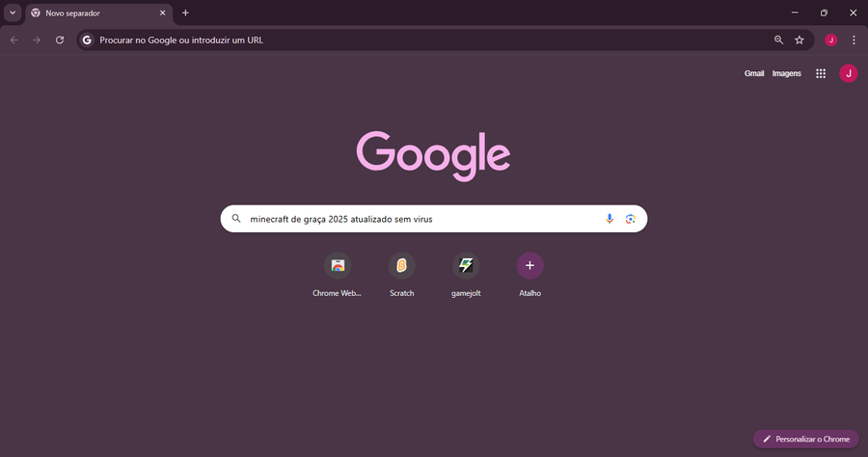Close the Chrome window
This screenshot has height=457, width=868.
pos(854,13)
